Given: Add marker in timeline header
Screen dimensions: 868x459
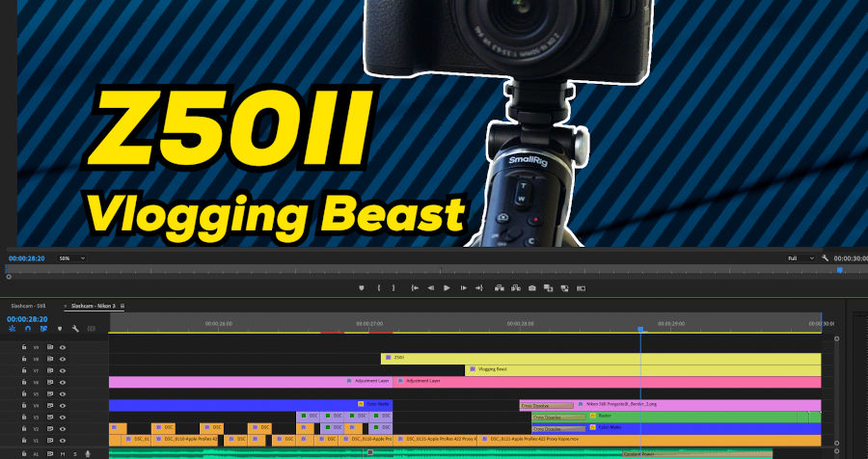Looking at the screenshot, I should pos(60,329).
